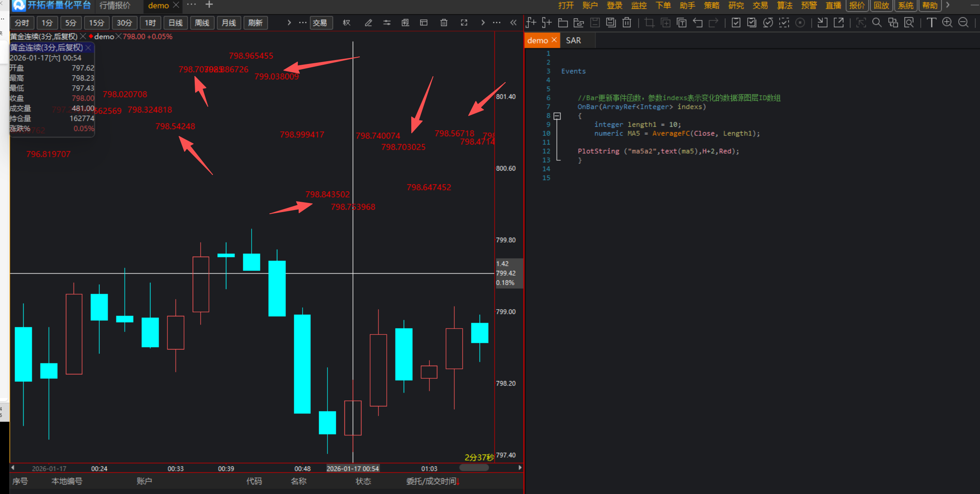Open the 策略 menu
This screenshot has width=980, height=494.
click(x=711, y=6)
